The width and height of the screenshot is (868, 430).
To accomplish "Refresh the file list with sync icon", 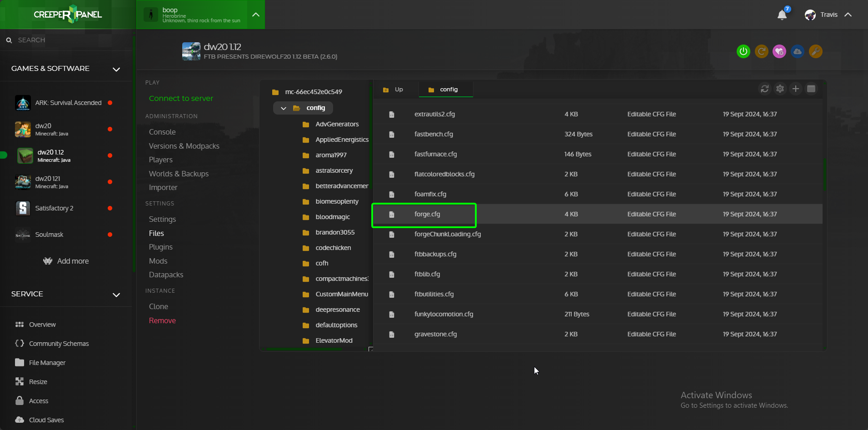I will [765, 89].
